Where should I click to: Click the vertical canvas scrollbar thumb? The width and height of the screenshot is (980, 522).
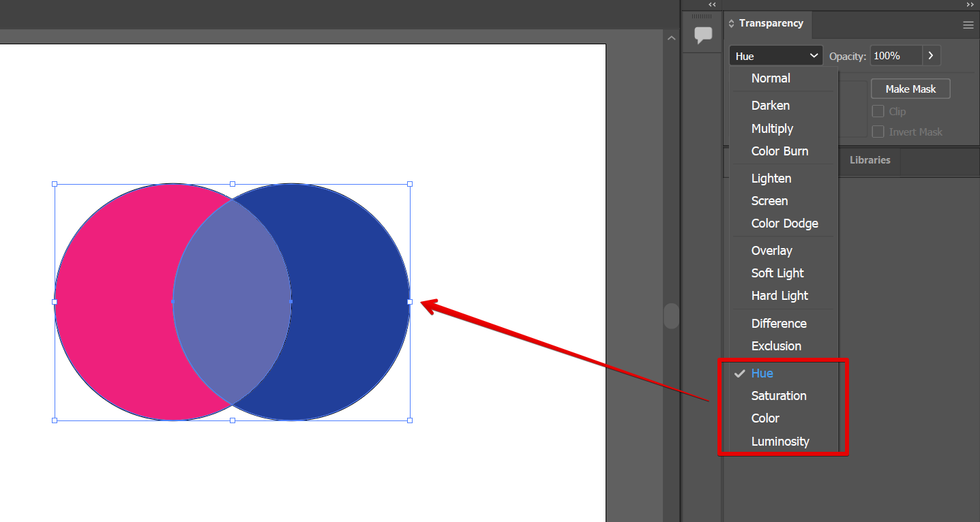pos(671,316)
